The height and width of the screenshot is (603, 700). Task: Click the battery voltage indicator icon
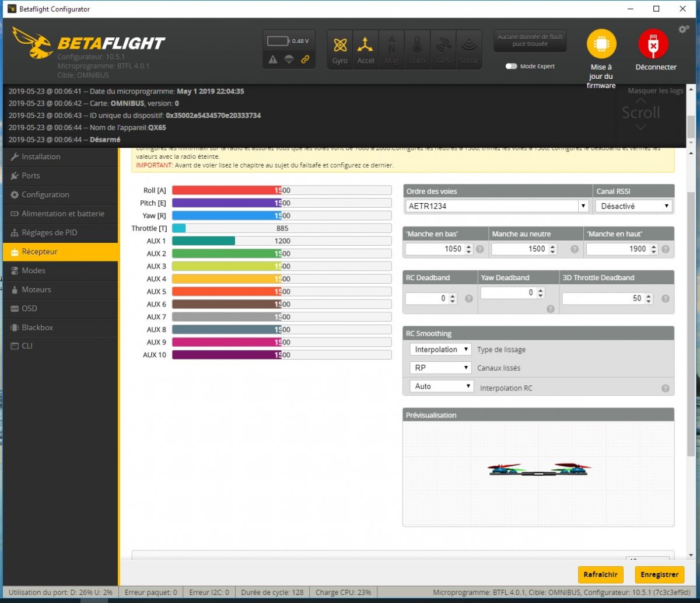coord(278,41)
